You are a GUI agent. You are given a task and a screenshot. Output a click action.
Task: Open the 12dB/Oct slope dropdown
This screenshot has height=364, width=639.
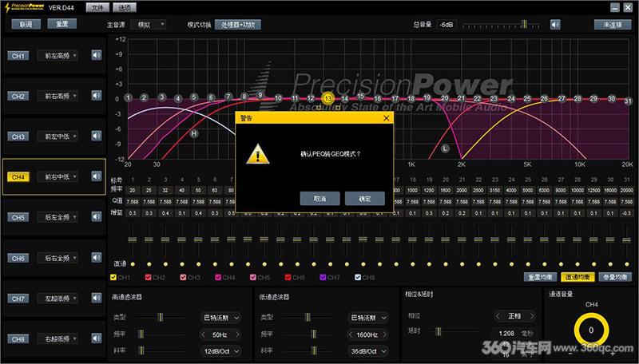[220, 351]
